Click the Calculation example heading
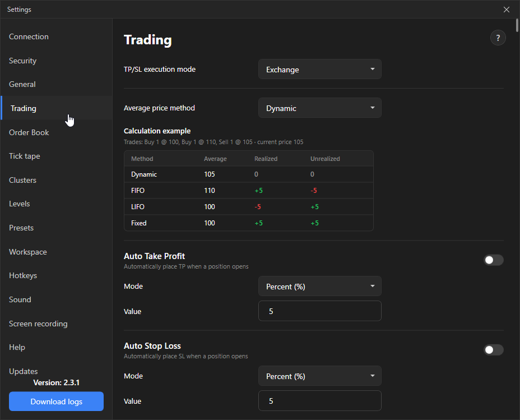The width and height of the screenshot is (520, 420). click(157, 131)
